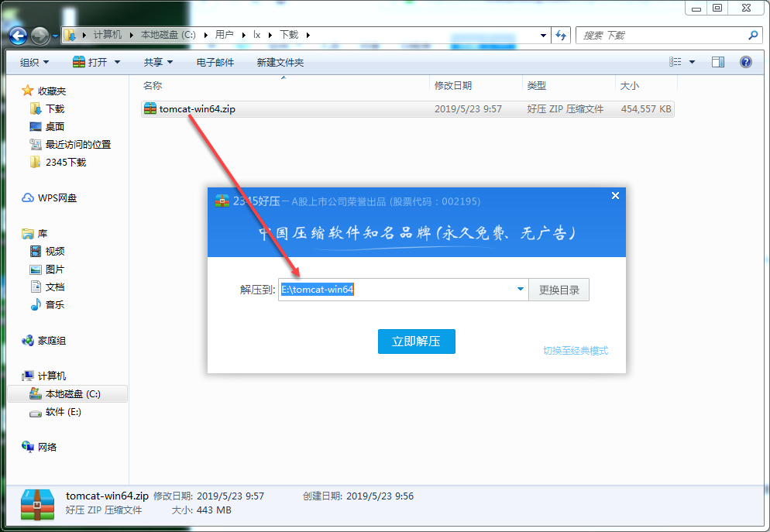
Task: Sort by the 大小 column header
Action: click(630, 85)
